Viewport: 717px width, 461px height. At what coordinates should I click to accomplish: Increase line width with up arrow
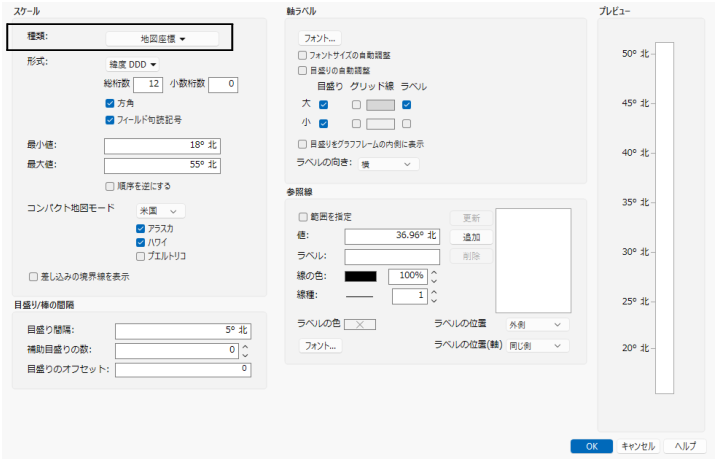tap(434, 292)
